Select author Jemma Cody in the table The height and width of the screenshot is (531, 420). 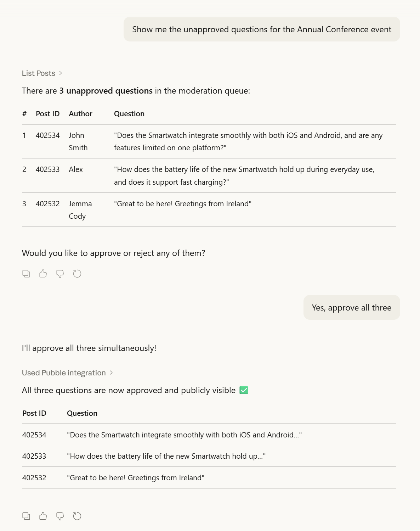80,210
